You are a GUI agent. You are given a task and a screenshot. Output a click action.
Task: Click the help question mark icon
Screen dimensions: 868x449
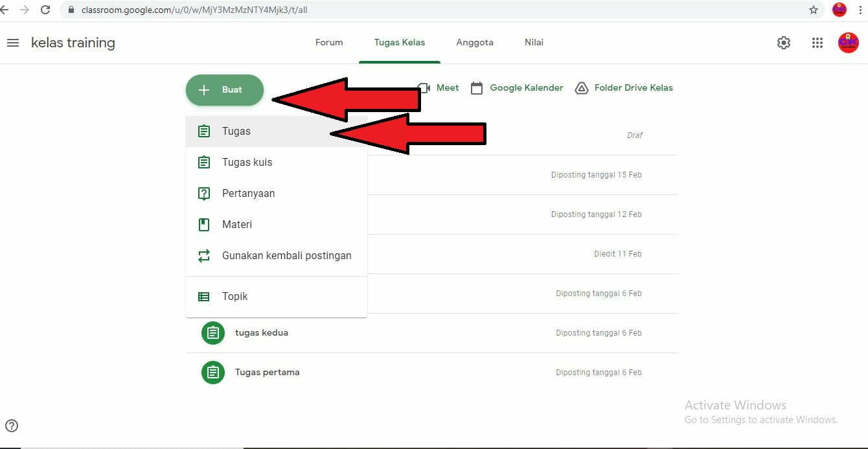(x=12, y=426)
